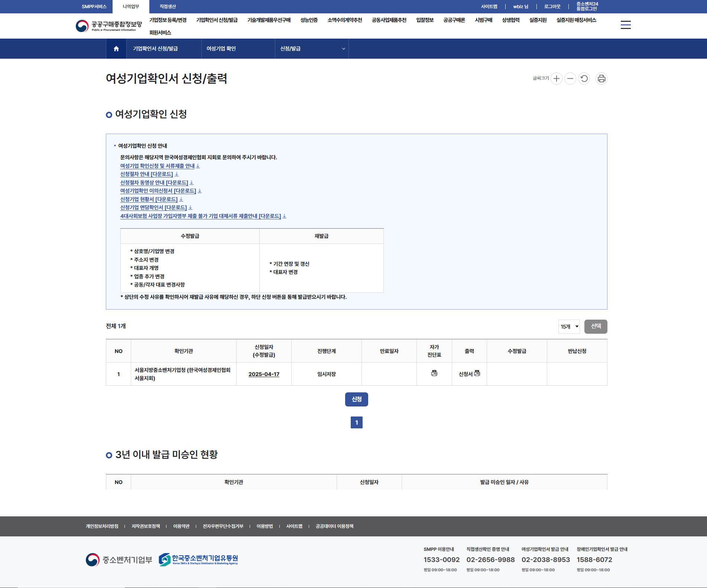Click the gray 선택 button
The image size is (707, 588).
click(596, 326)
